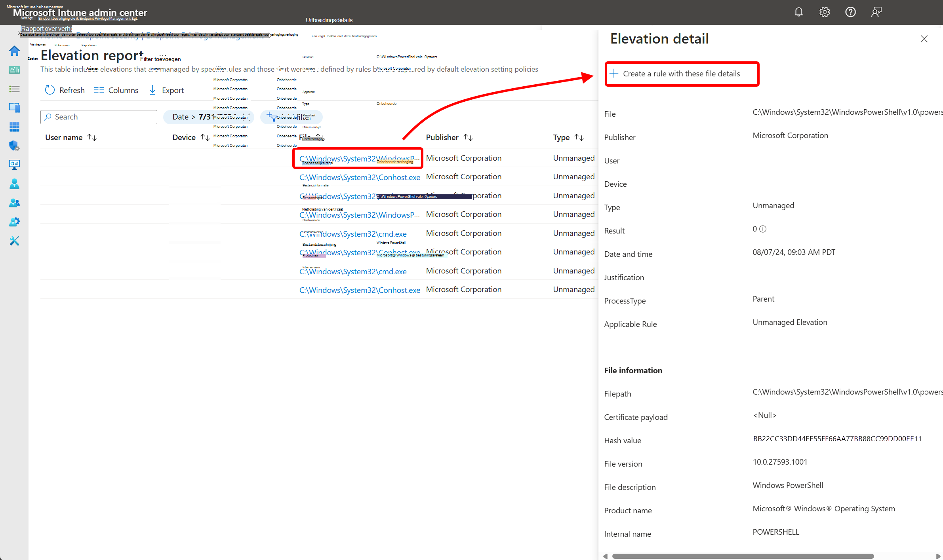Select the ProcessType value Parent

[x=763, y=299]
